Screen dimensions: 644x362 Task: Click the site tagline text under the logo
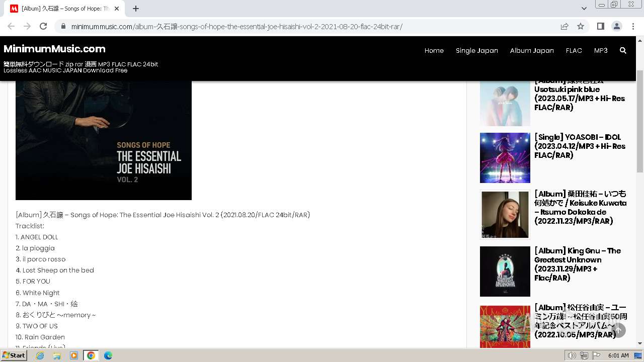(80, 67)
